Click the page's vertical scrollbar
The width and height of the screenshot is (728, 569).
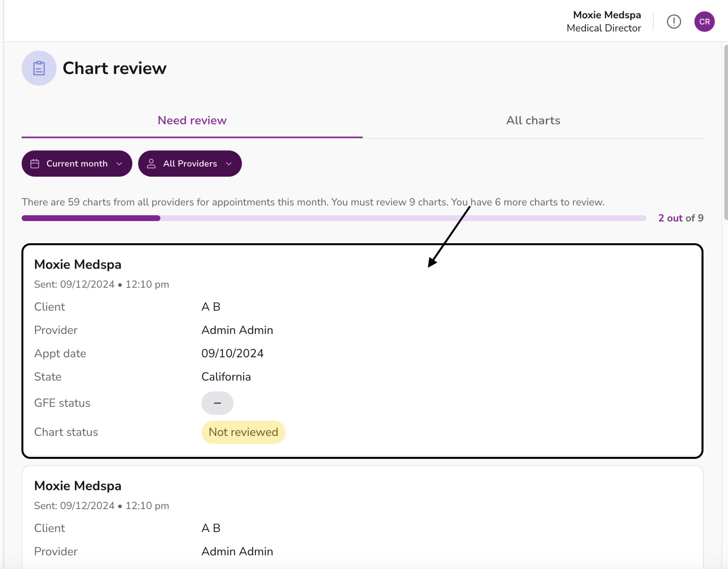pyautogui.click(x=726, y=132)
